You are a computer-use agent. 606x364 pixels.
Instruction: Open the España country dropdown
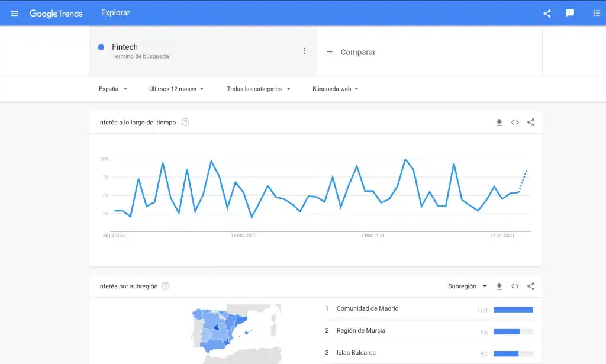(x=113, y=89)
